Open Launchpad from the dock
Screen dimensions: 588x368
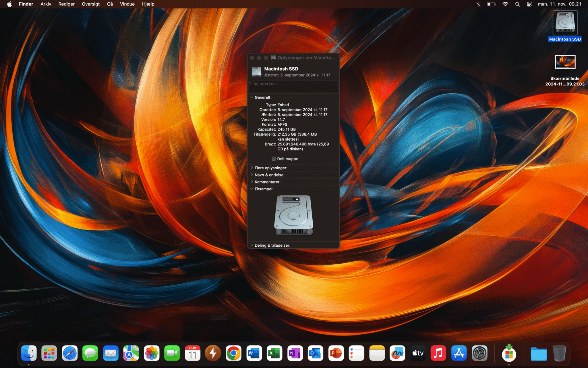(49, 353)
